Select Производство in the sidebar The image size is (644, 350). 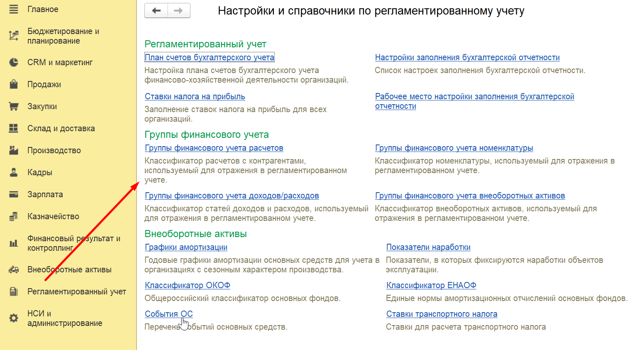tap(54, 150)
